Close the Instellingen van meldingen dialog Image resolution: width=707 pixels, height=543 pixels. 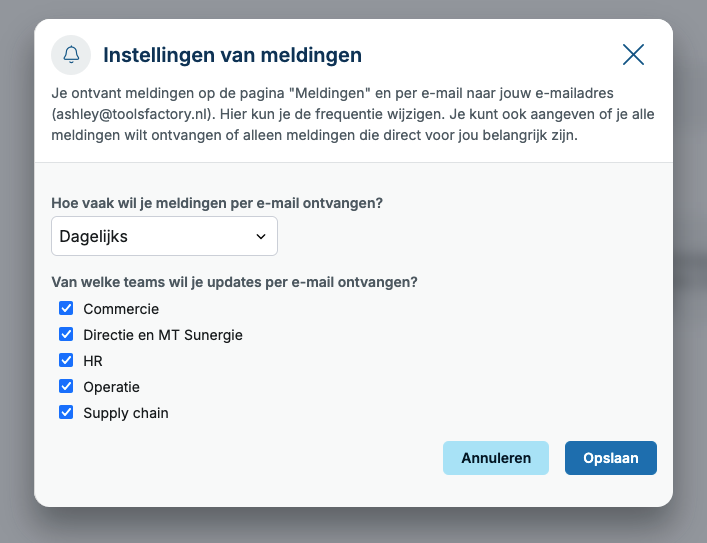(x=633, y=55)
